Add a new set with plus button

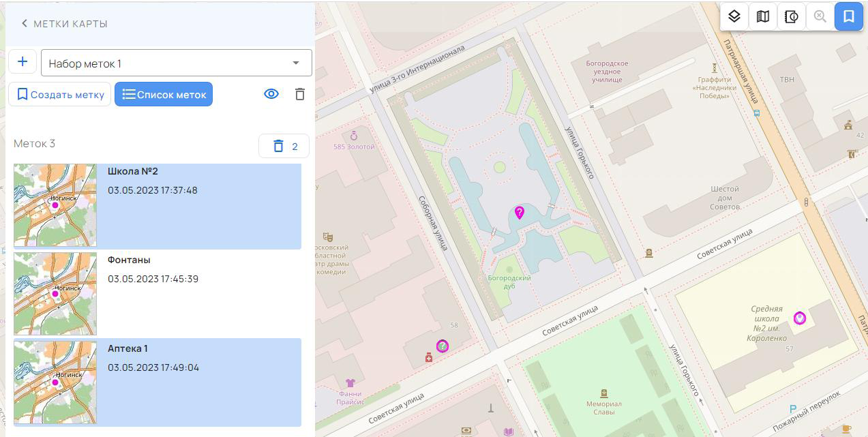(23, 62)
